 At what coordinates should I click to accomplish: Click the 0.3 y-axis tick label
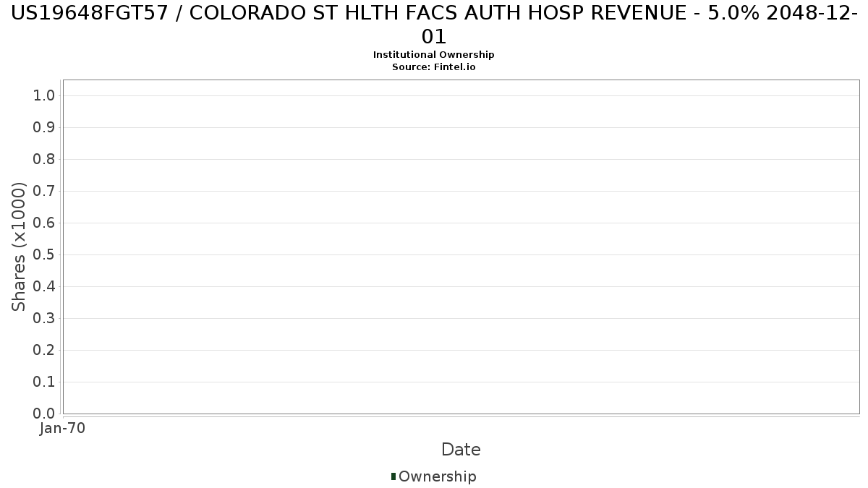[44, 318]
